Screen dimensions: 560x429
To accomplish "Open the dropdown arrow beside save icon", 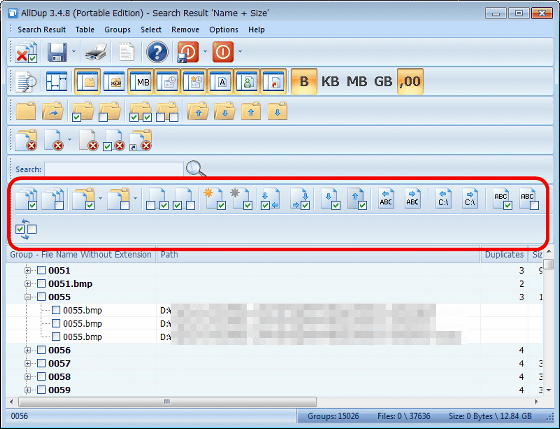I will click(x=74, y=51).
